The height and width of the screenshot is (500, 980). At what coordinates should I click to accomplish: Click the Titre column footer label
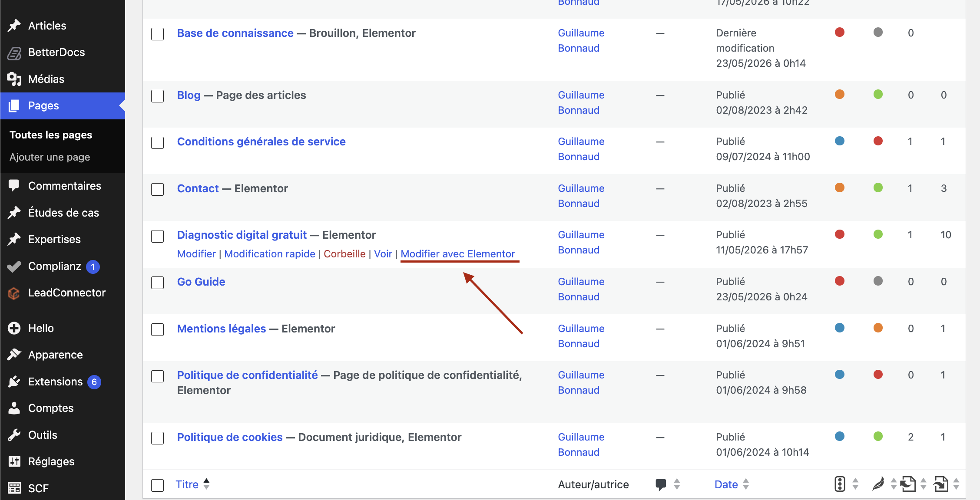tap(187, 484)
